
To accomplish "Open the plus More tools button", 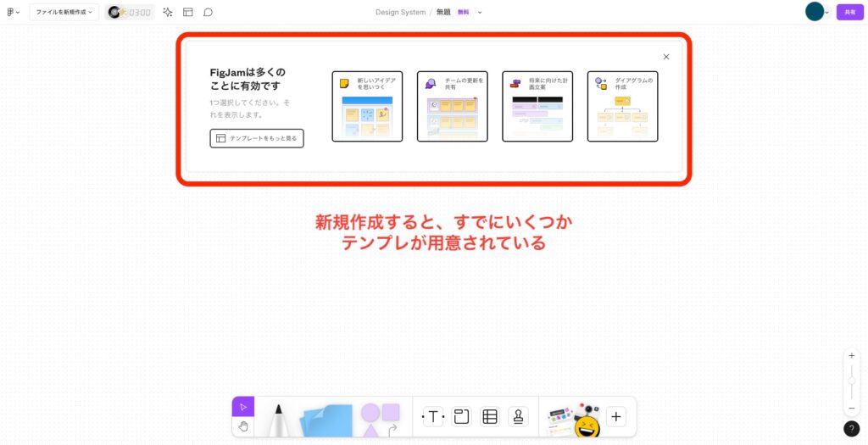I will tap(616, 417).
